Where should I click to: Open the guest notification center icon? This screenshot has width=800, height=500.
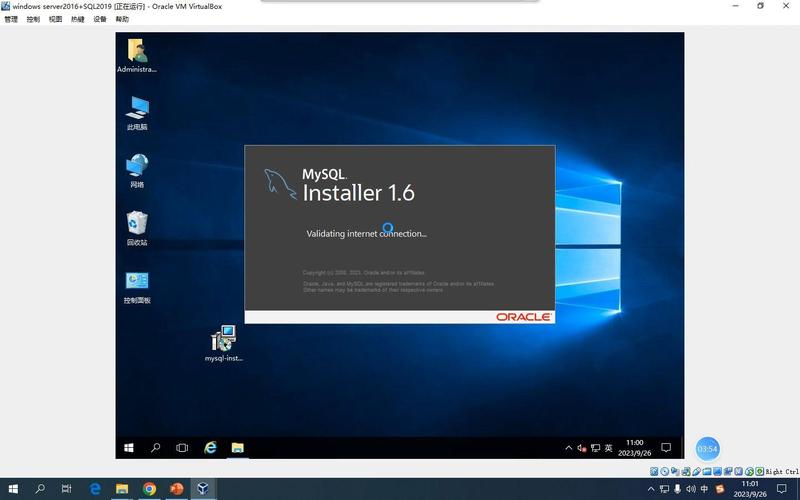[666, 448]
